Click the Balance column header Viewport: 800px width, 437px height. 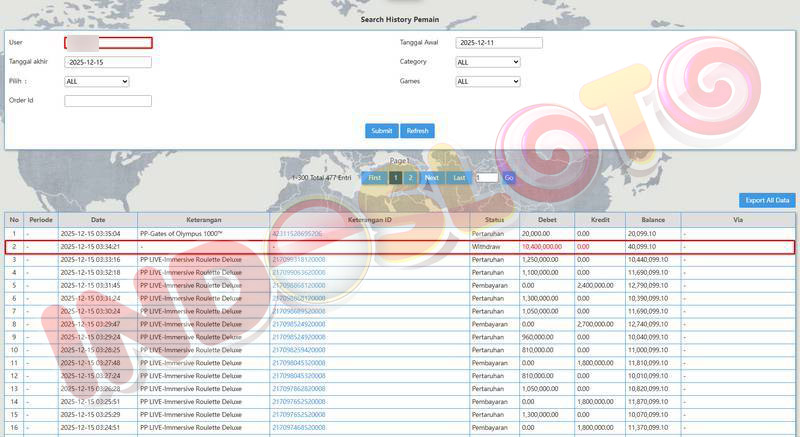[653, 219]
